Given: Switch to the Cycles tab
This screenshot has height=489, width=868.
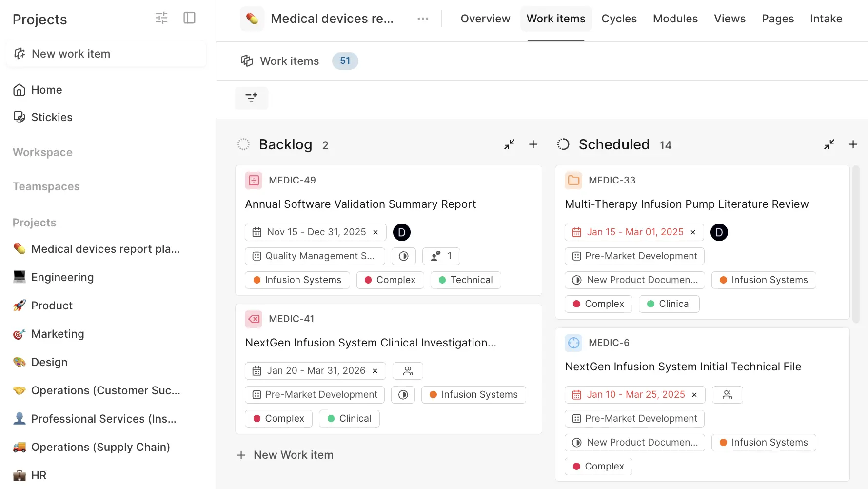Looking at the screenshot, I should click(619, 19).
